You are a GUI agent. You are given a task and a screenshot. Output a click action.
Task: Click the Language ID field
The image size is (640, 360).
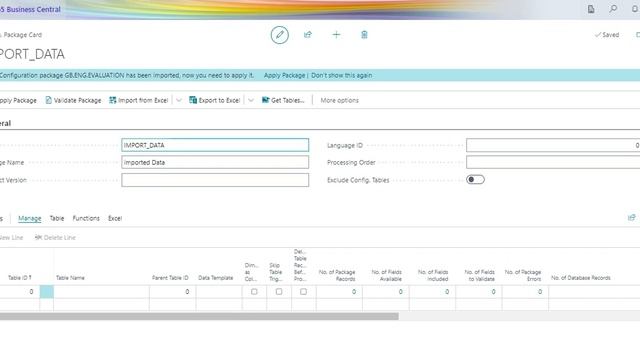(x=553, y=145)
